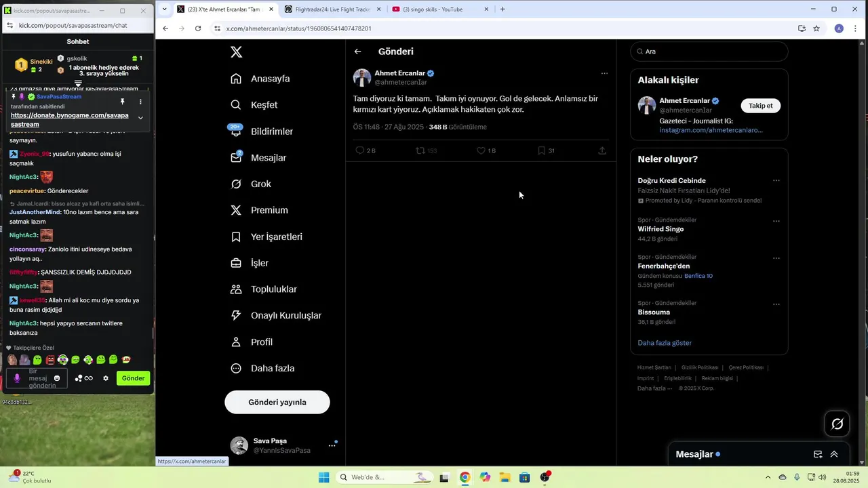Reload the X page
Screen dimensions: 868x488
[198, 28]
